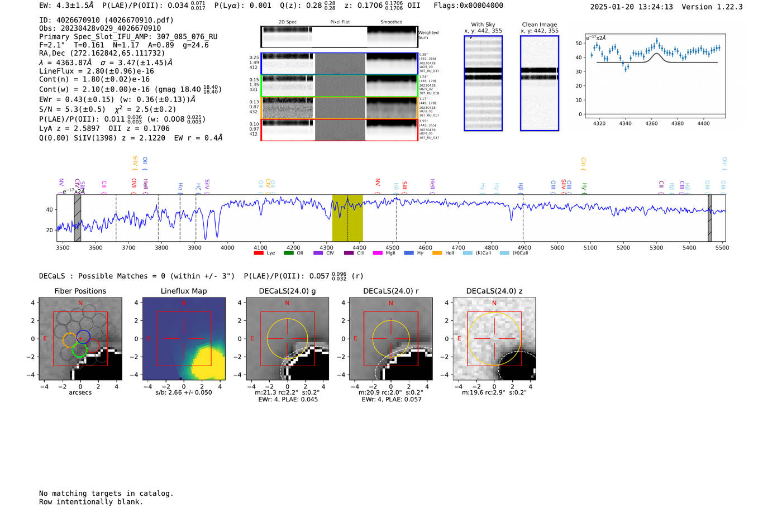Click the blue fiber circle
The image size is (782, 532).
point(83,337)
